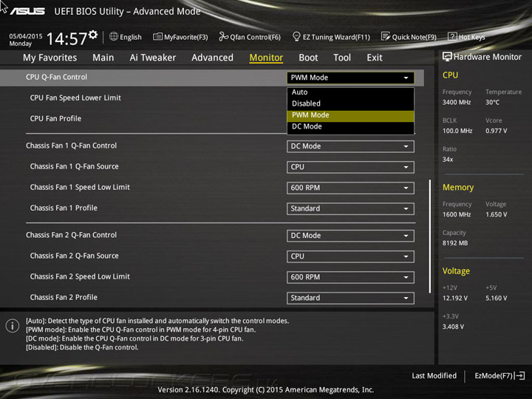Click the 14:57 clock display
Viewport: 532px width, 399px height.
pyautogui.click(x=67, y=38)
